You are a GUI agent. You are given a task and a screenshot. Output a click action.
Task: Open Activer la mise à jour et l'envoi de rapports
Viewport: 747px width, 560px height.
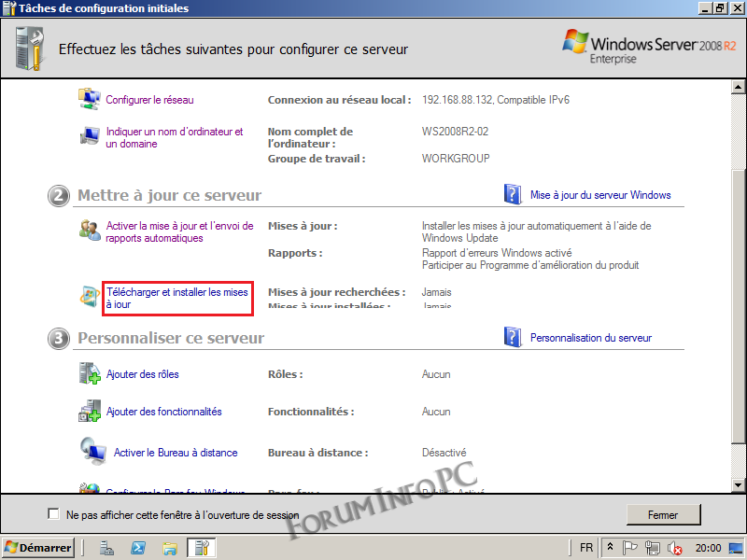tap(179, 231)
